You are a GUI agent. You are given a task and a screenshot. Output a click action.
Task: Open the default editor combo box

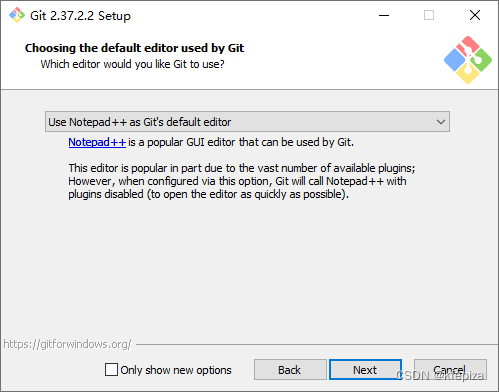click(247, 122)
